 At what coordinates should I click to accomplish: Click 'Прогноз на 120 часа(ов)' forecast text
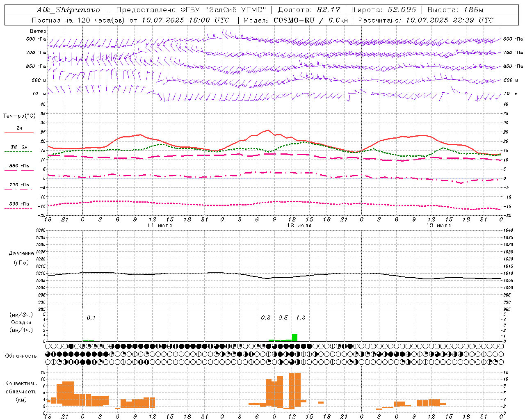79,20
